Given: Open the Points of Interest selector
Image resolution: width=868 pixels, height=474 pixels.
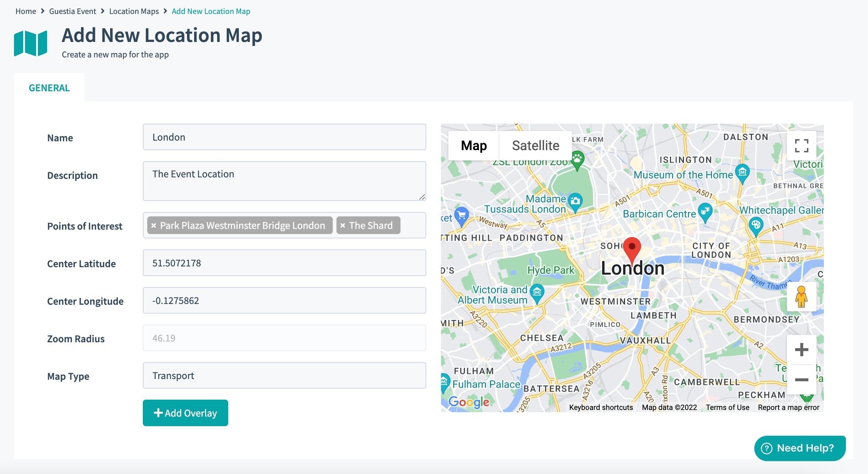Looking at the screenshot, I should [412, 225].
